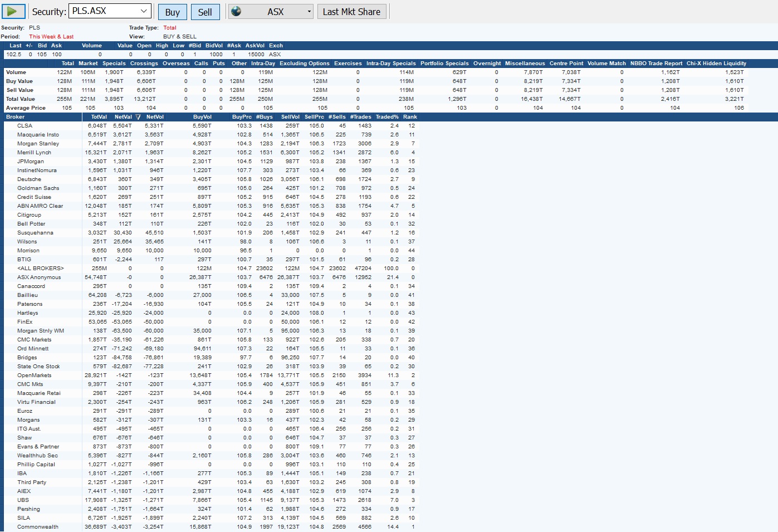778x532 pixels.
Task: Expand the ASX exchange dropdown arrow
Action: tap(310, 12)
